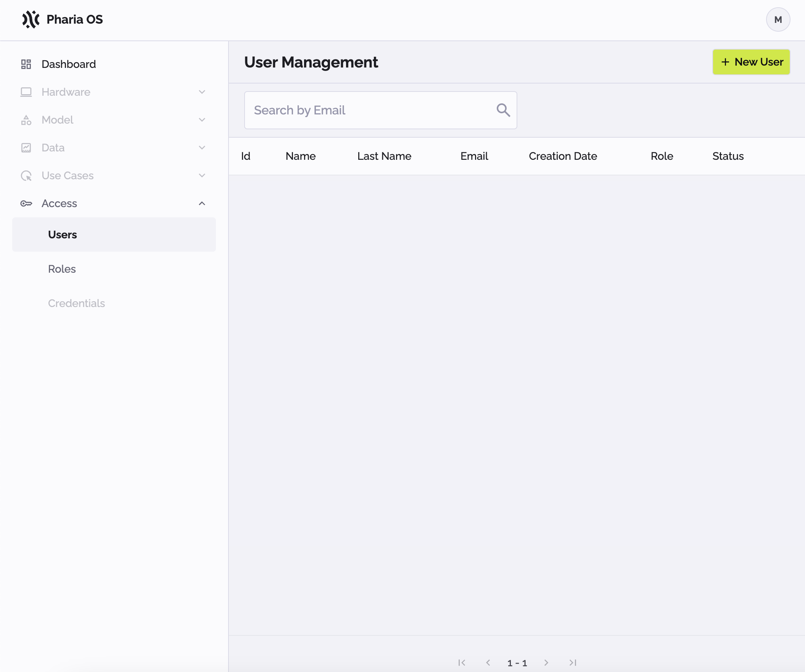Toggle the Data section visibility
This screenshot has width=805, height=672.
tap(203, 148)
